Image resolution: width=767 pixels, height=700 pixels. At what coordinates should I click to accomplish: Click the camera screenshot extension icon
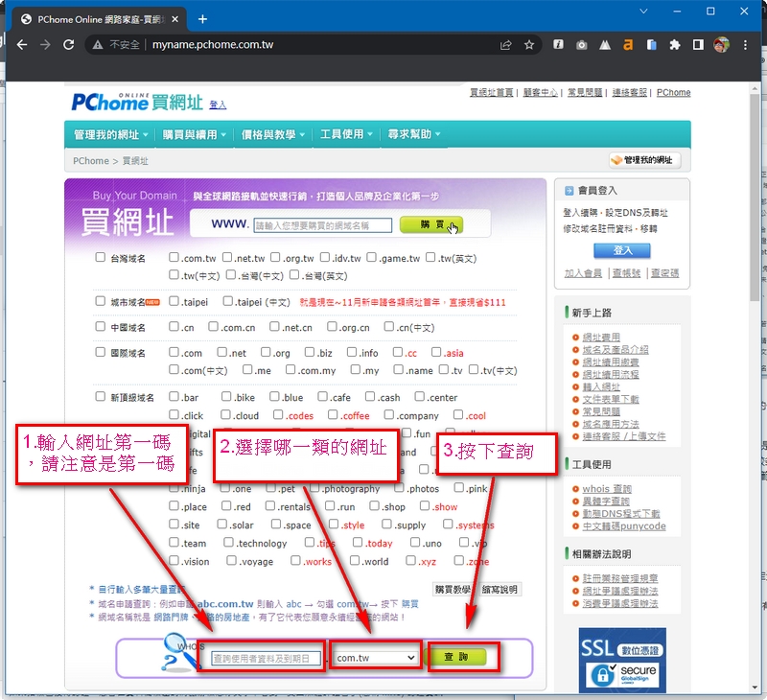[x=582, y=44]
